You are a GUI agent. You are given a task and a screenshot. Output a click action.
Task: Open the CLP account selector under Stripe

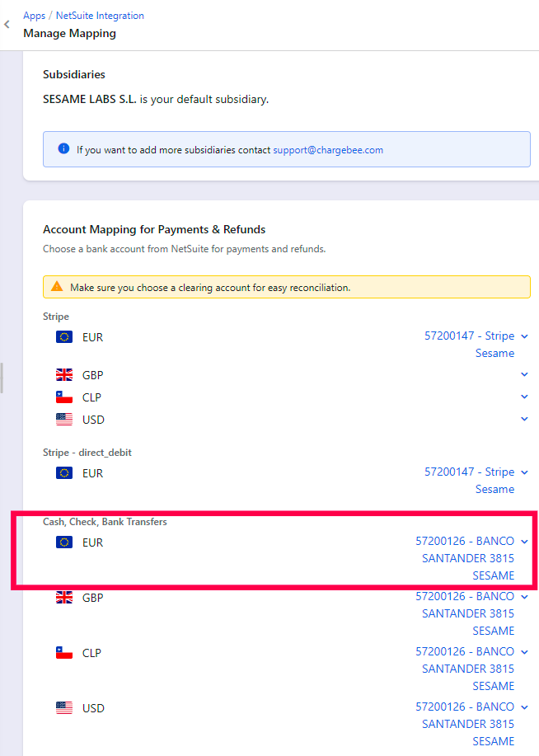click(x=525, y=396)
